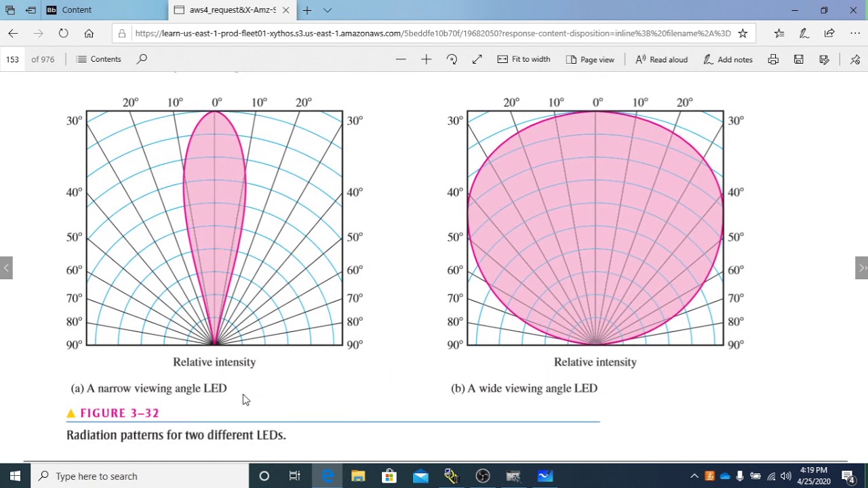
Task: Open OneDrive cloud tray icon
Action: click(x=725, y=476)
